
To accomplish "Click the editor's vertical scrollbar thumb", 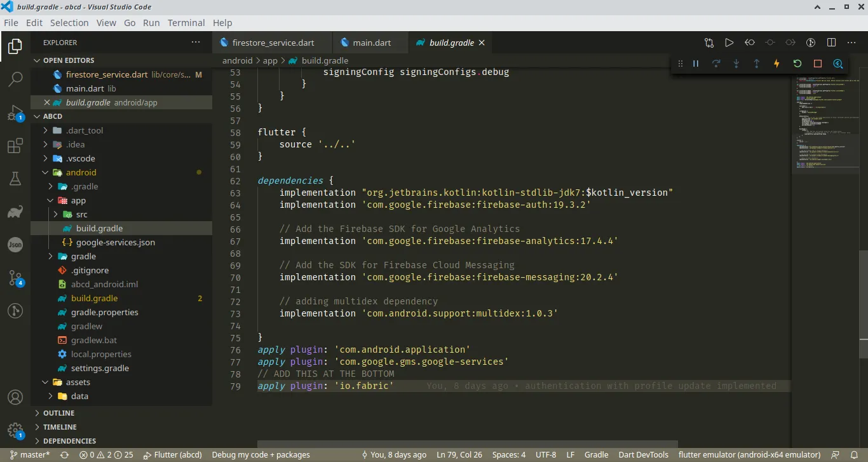I will click(x=863, y=305).
